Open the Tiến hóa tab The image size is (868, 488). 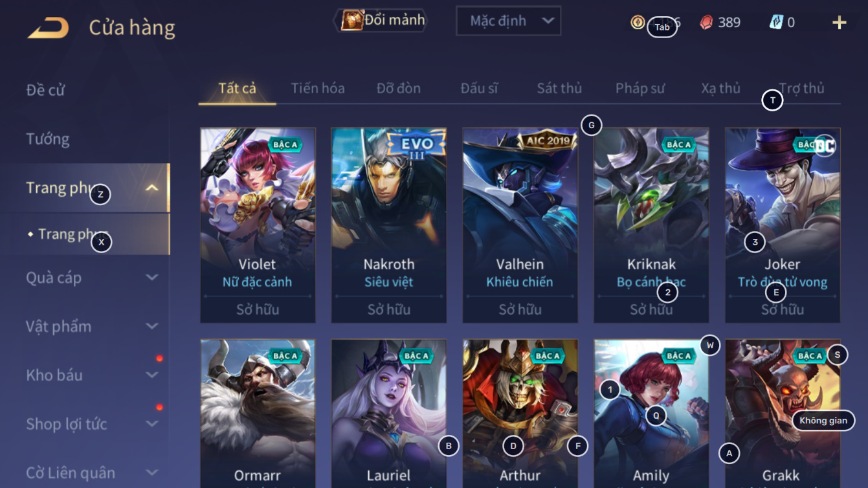pyautogui.click(x=318, y=88)
